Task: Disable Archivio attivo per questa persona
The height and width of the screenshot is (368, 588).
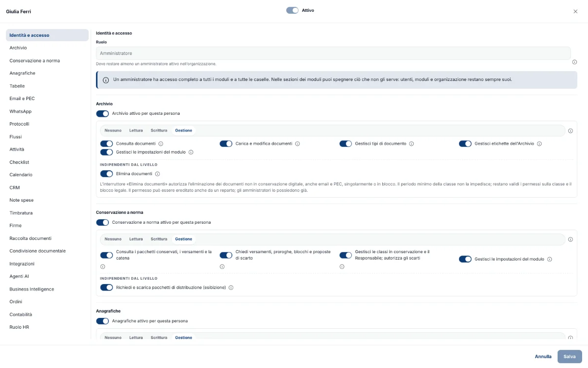Action: click(x=102, y=114)
